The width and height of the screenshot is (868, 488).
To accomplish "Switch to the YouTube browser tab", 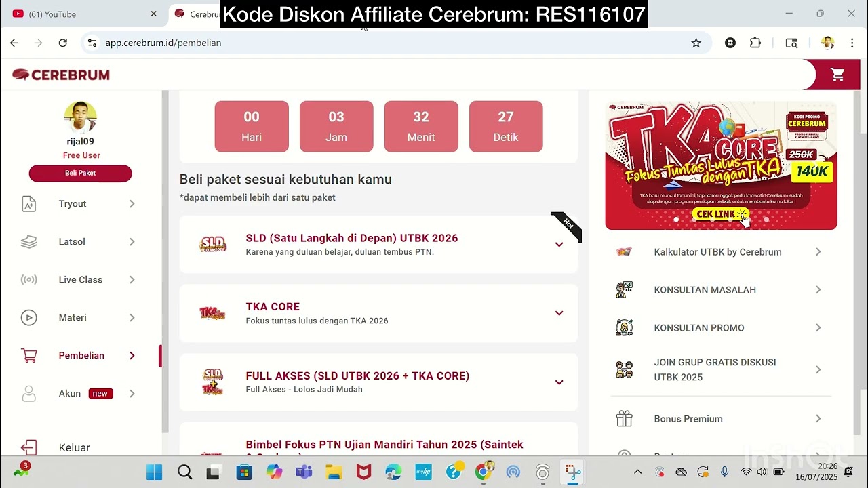I will [81, 14].
